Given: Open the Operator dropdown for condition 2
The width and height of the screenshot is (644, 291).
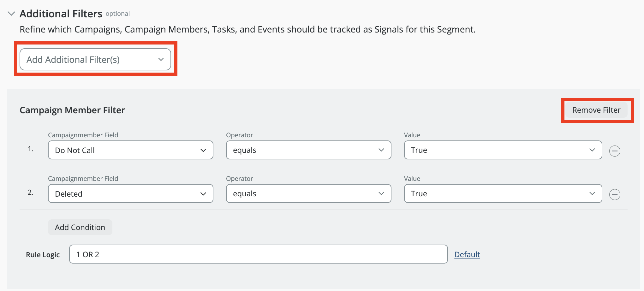Looking at the screenshot, I should (x=308, y=193).
